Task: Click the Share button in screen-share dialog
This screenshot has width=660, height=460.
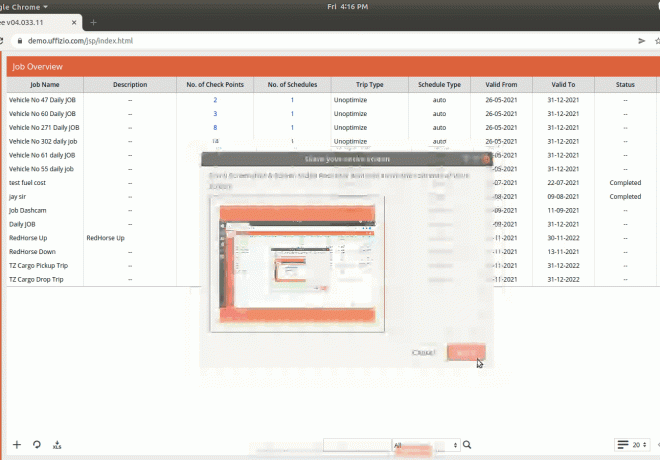Action: [x=466, y=352]
